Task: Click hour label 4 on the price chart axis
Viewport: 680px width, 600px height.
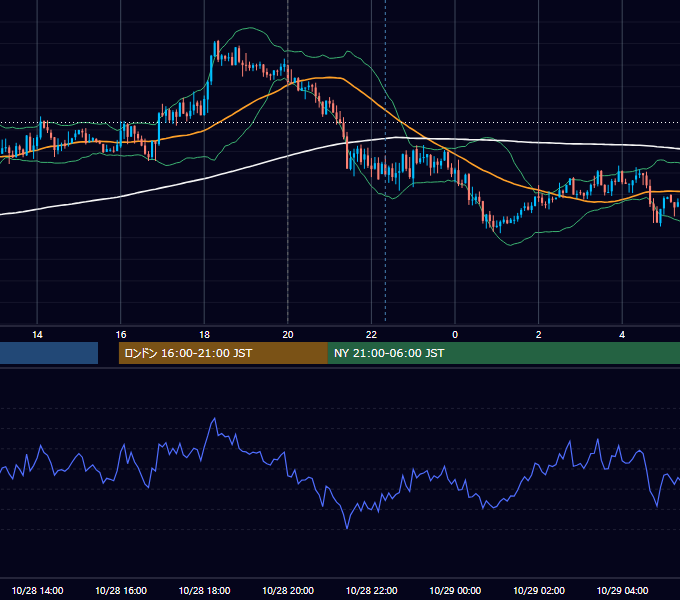Action: 622,335
